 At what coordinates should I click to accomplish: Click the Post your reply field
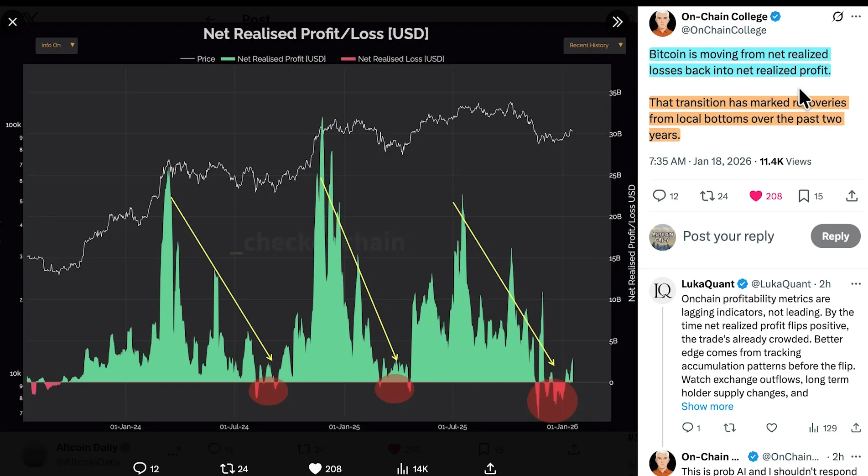728,236
